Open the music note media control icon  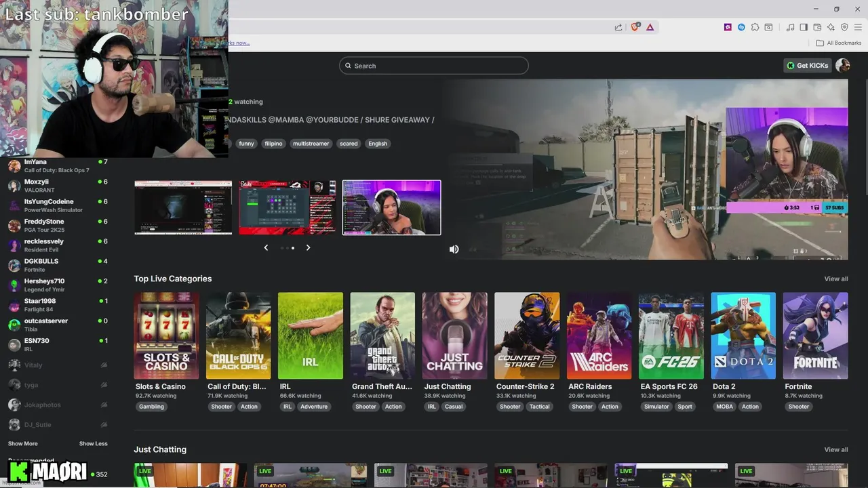790,27
